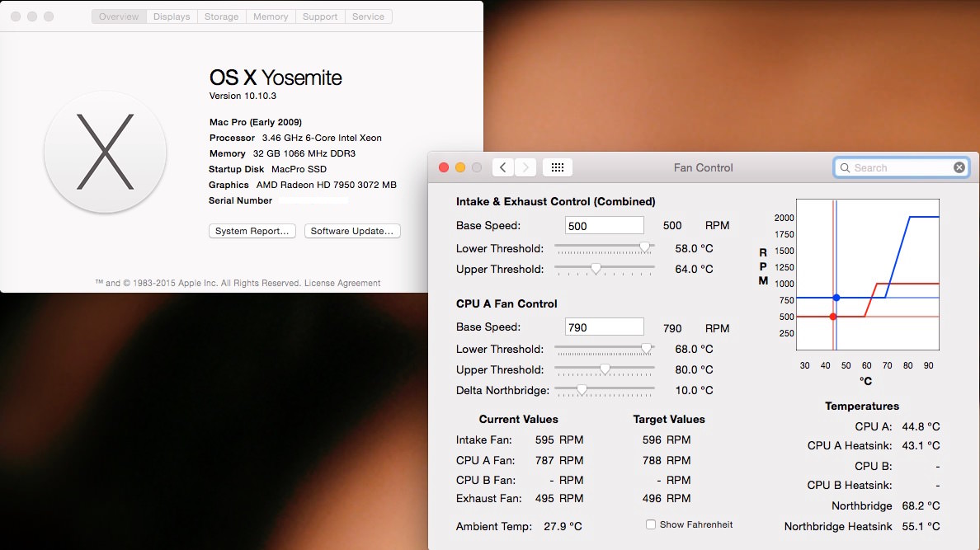This screenshot has height=550, width=980.
Task: Click the red dot on the RPM graph
Action: pos(832,317)
